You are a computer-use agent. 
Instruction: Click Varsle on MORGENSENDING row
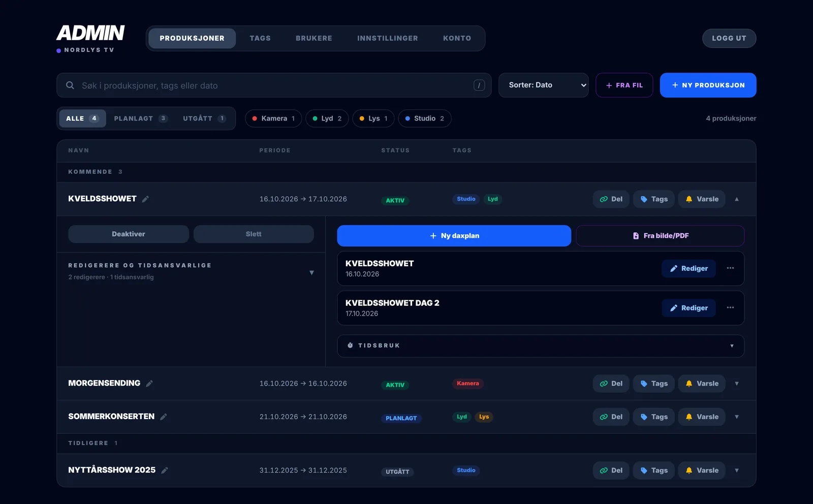(702, 384)
